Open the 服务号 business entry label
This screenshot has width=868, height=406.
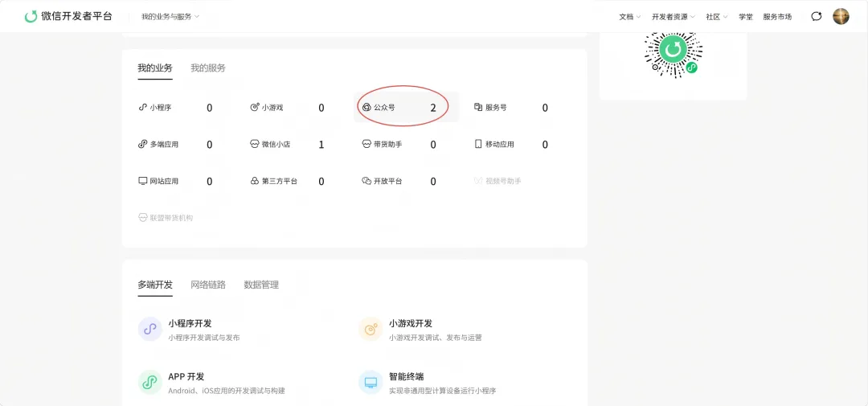tap(496, 108)
